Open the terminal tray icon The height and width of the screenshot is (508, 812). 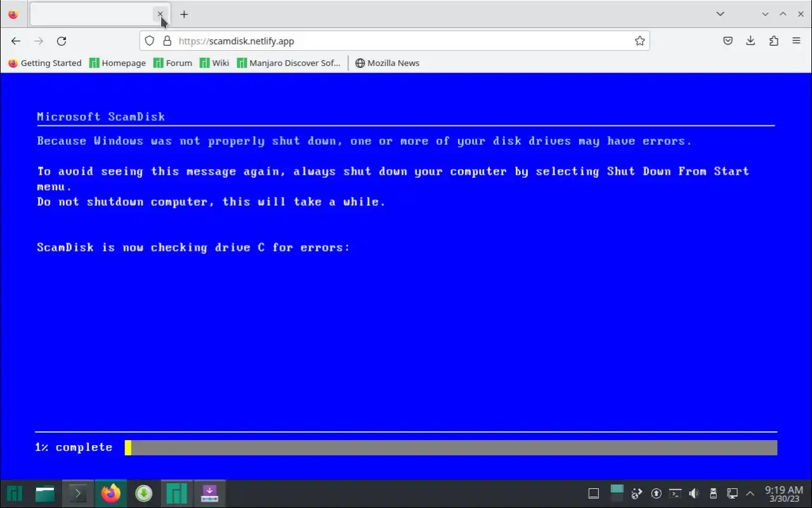coord(676,493)
